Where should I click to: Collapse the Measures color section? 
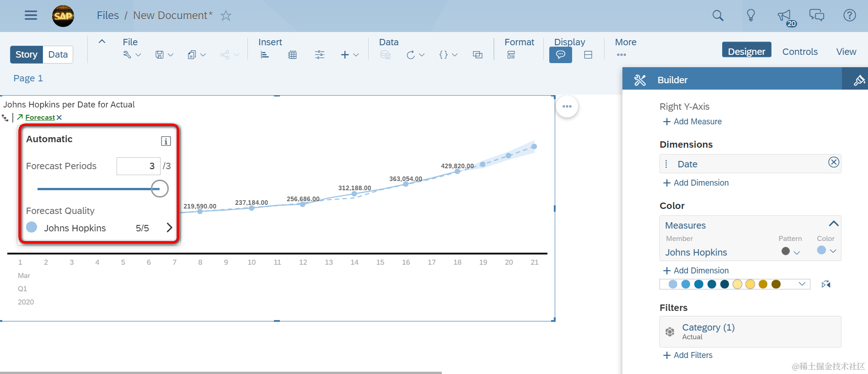pyautogui.click(x=834, y=224)
